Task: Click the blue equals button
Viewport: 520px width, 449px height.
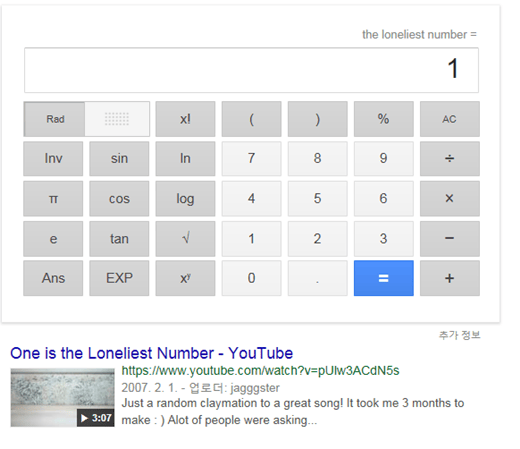Action: click(x=384, y=278)
